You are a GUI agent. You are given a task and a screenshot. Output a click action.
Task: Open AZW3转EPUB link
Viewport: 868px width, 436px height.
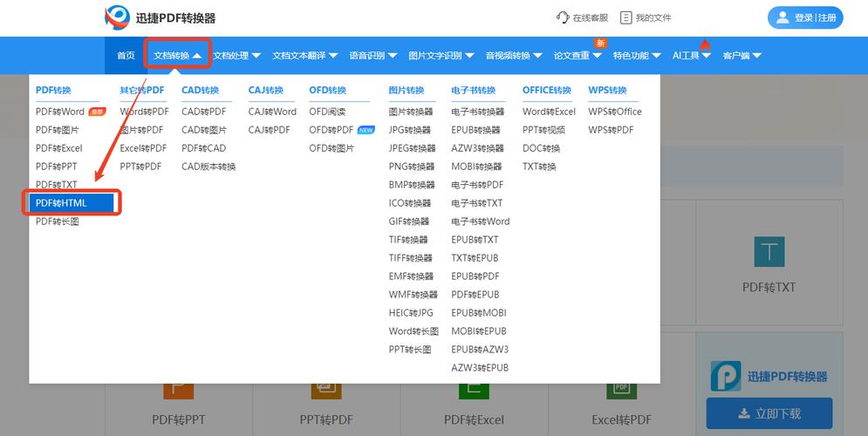click(x=480, y=367)
